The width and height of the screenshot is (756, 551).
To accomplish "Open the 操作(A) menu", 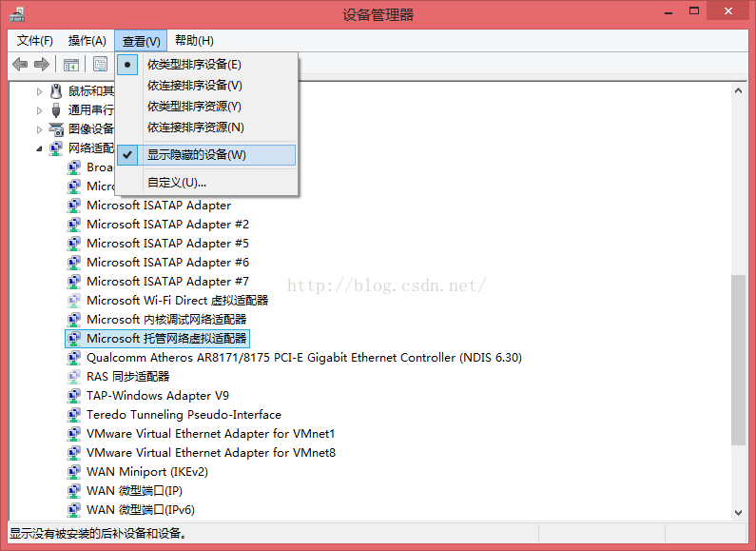I will coord(87,41).
